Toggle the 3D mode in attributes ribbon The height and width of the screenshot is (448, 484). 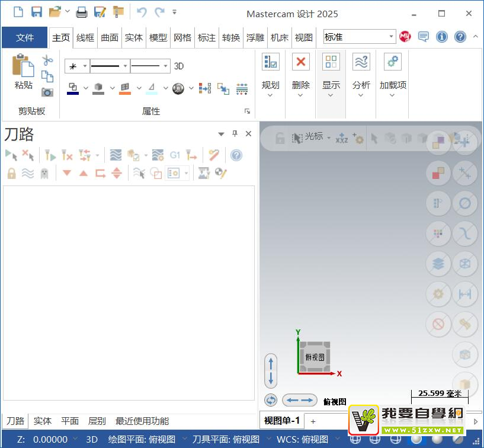179,66
